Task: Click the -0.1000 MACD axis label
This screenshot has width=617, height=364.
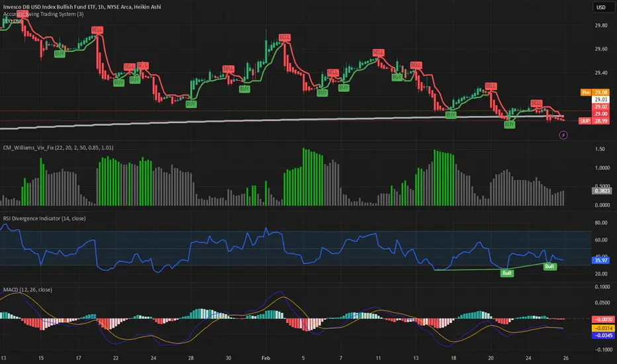Action: (x=602, y=349)
